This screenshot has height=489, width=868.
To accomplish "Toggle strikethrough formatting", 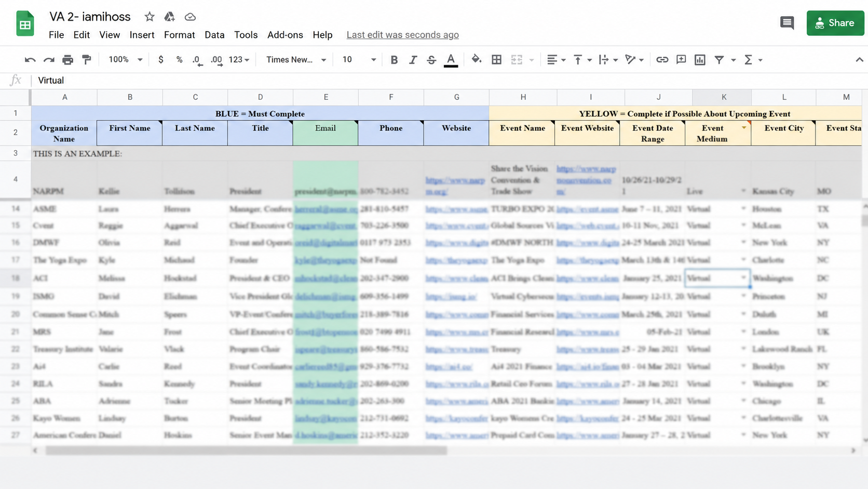I will pos(431,60).
